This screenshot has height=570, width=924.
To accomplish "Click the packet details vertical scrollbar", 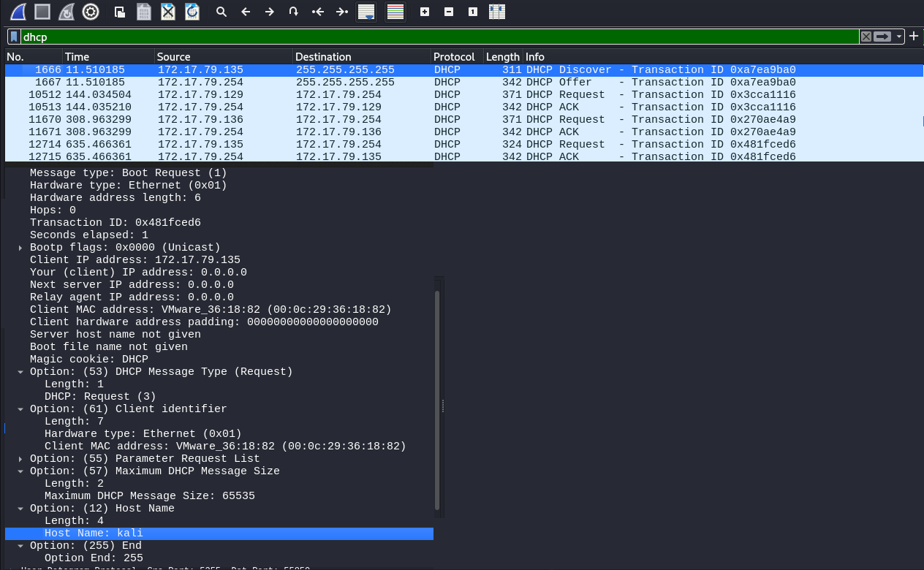I will click(x=437, y=400).
